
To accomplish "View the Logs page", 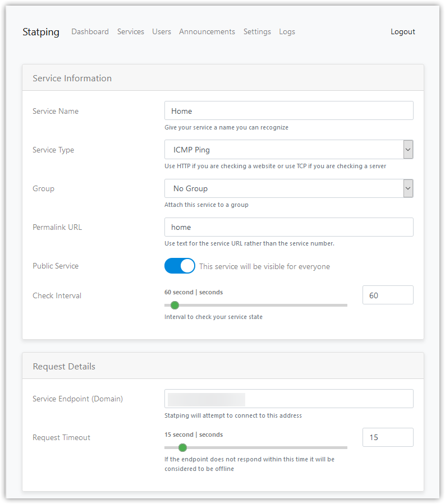I will point(287,32).
